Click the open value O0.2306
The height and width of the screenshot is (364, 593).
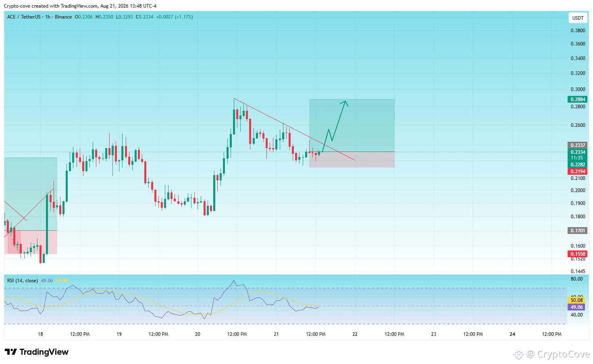point(83,17)
